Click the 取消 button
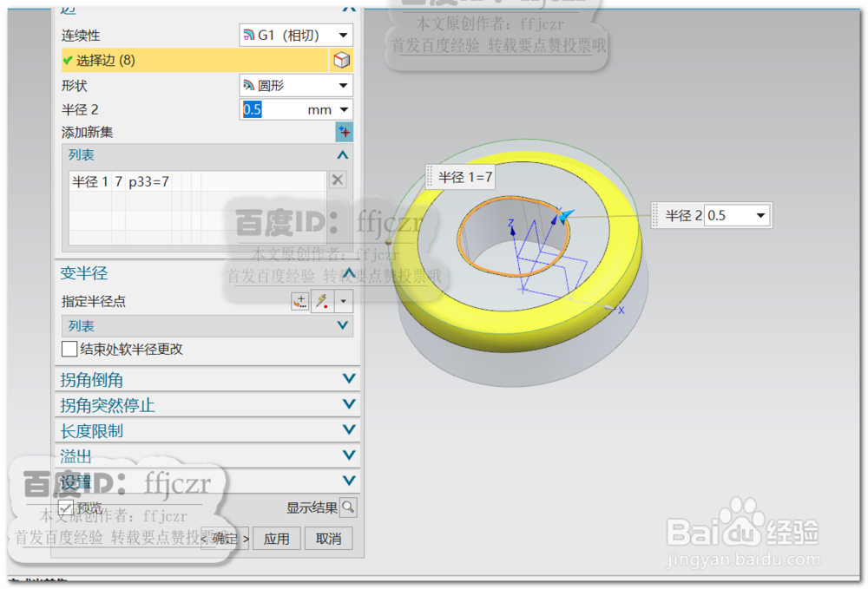Viewport: 868px width, 589px height. (328, 539)
